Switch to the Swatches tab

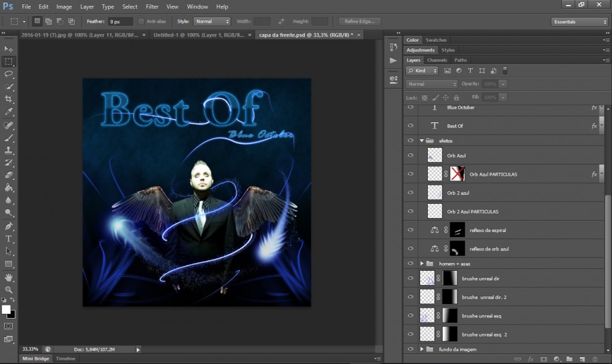click(436, 40)
